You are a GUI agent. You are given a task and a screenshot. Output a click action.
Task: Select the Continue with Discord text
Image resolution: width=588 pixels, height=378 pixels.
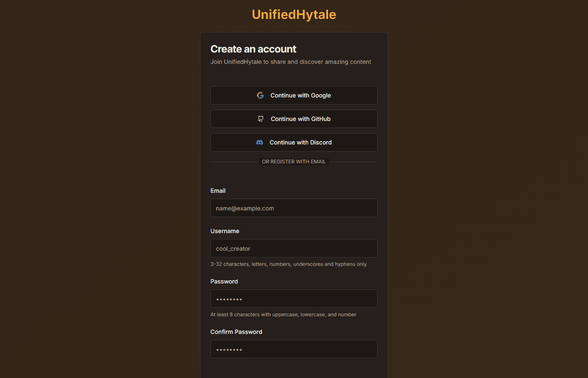tap(301, 142)
